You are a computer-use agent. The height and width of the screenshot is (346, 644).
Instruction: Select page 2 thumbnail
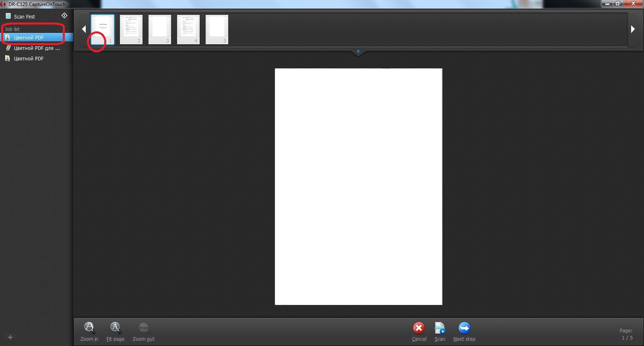tap(131, 29)
